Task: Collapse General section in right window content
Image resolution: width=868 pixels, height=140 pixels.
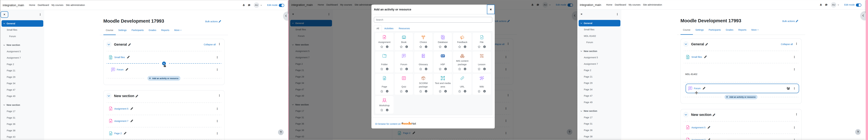Action: (686, 44)
